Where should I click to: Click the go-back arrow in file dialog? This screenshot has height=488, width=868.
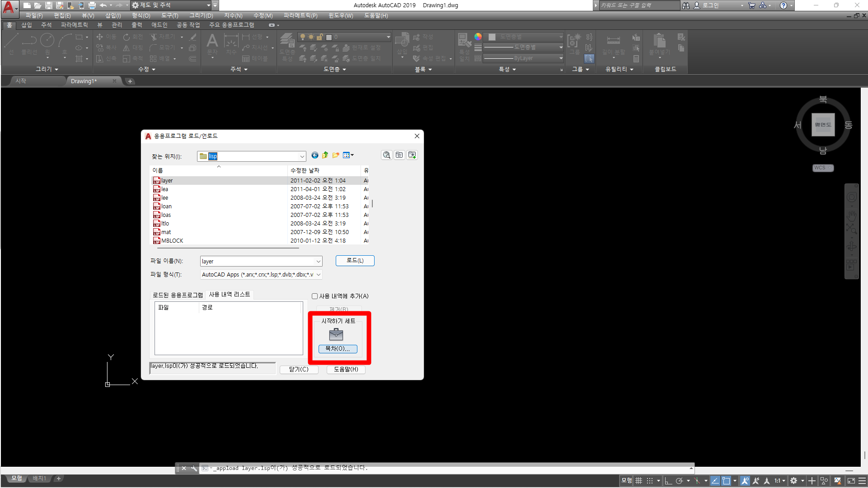pos(315,155)
